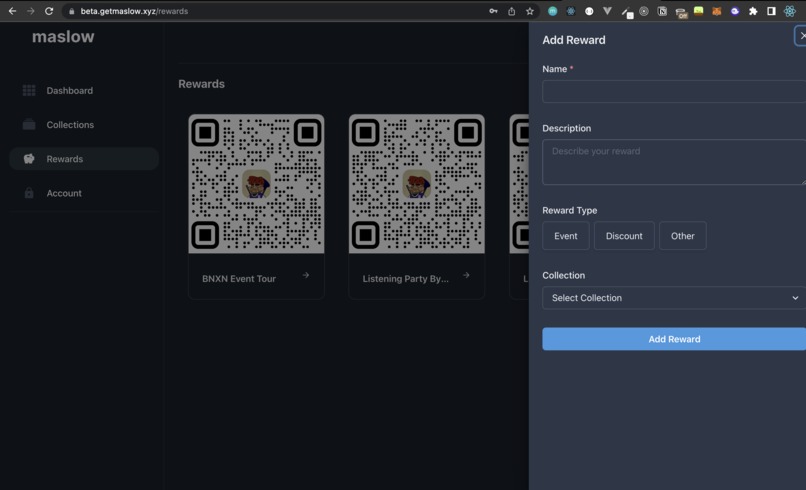Screen dimensions: 806x490
Task: Open the purple circle extension icon
Action: [x=735, y=11]
